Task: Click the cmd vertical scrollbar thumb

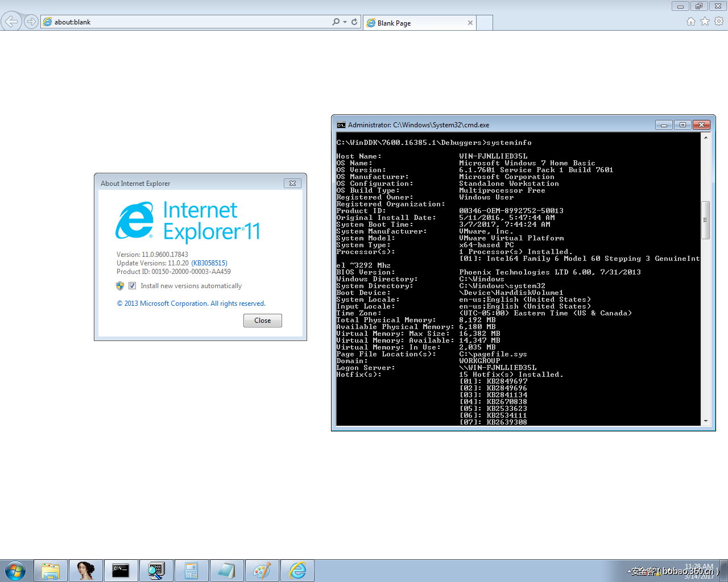Action: [706, 220]
